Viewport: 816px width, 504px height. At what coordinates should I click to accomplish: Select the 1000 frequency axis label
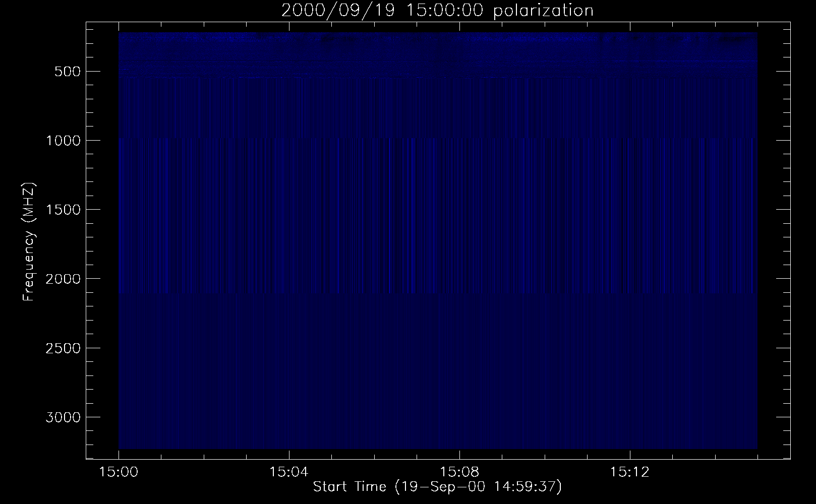click(x=63, y=141)
